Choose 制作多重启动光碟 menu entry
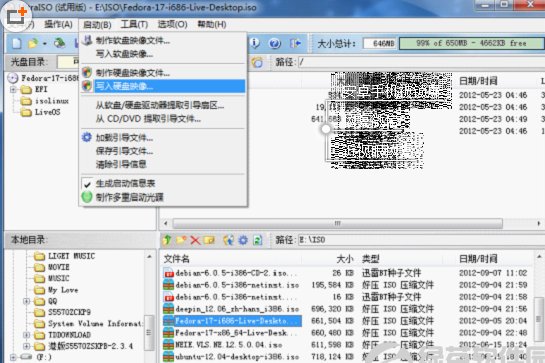 130,197
